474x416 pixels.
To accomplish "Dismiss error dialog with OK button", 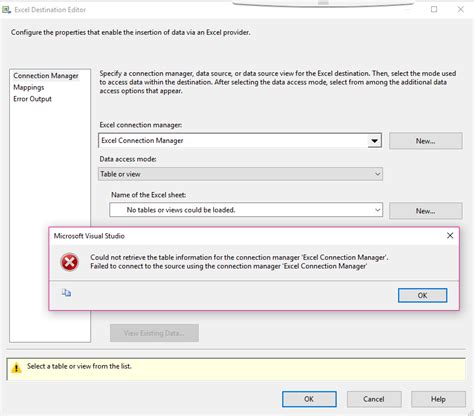I will [422, 295].
